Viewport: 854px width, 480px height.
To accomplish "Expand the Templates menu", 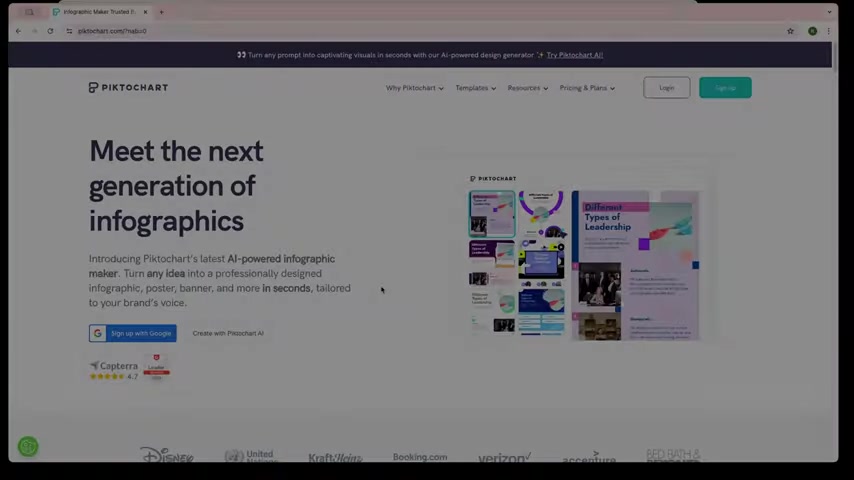I will click(x=475, y=88).
